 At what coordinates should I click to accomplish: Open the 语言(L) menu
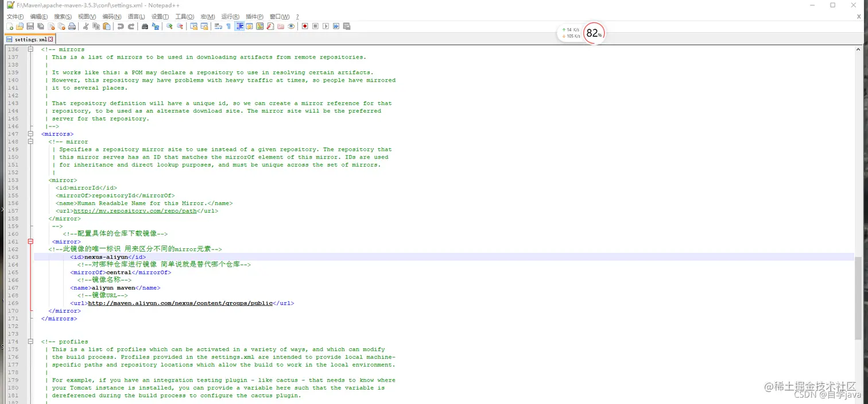(x=136, y=17)
